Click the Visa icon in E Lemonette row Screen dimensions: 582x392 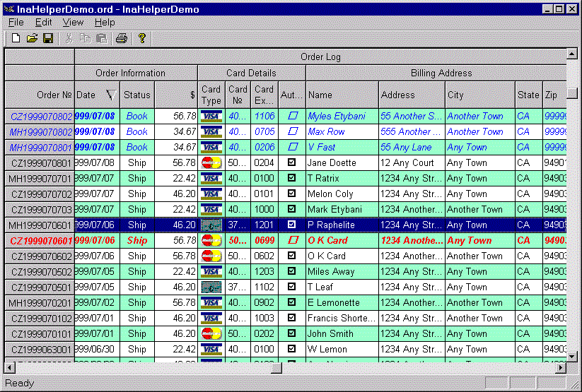211,302
